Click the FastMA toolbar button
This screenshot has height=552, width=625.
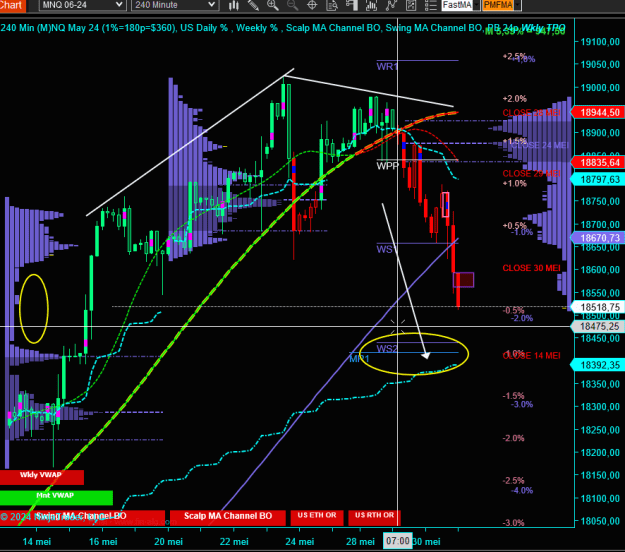[x=457, y=5]
